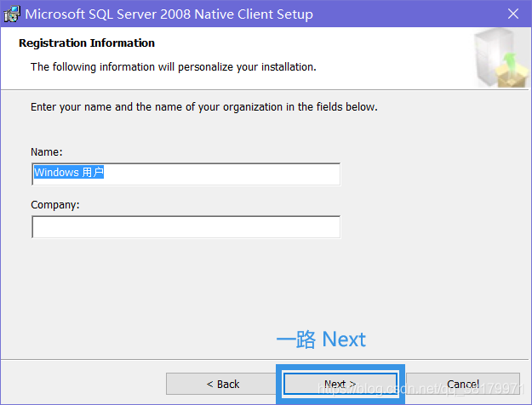
Task: Click the "Name:" label
Action: pos(47,152)
